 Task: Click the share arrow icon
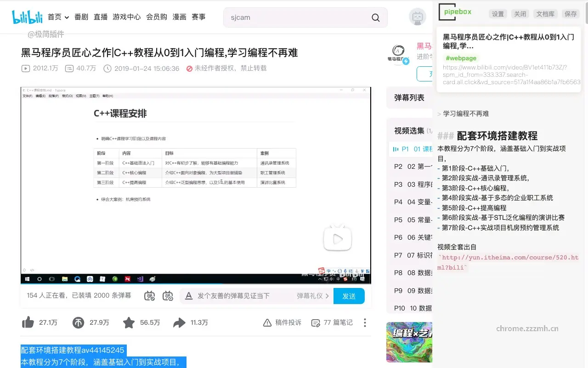click(180, 323)
